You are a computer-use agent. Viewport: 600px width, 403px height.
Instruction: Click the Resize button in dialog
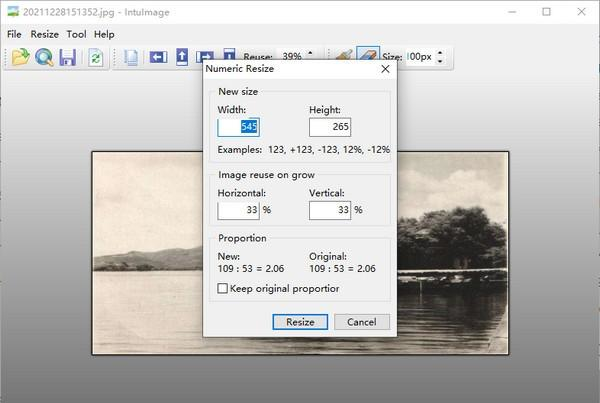pos(300,322)
